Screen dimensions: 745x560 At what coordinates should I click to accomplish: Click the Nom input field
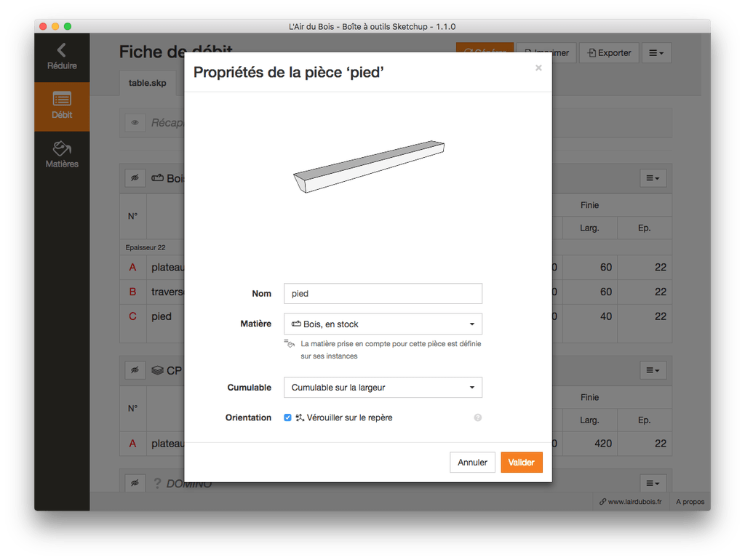point(383,294)
